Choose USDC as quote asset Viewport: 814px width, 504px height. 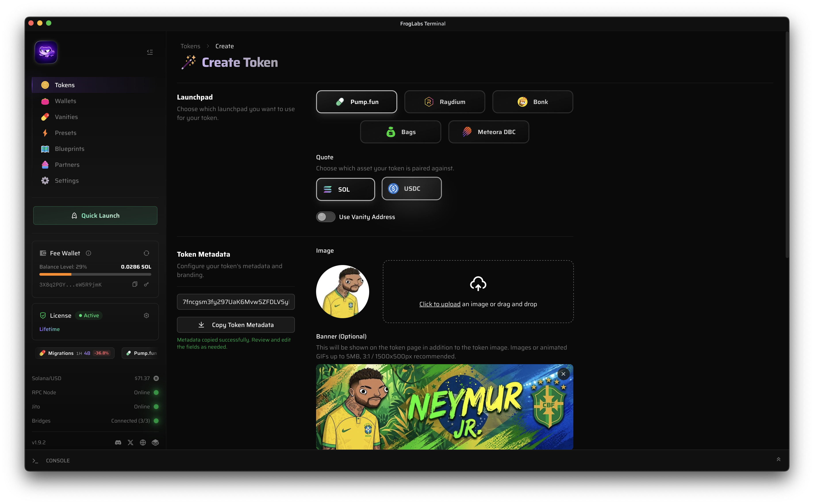(411, 189)
